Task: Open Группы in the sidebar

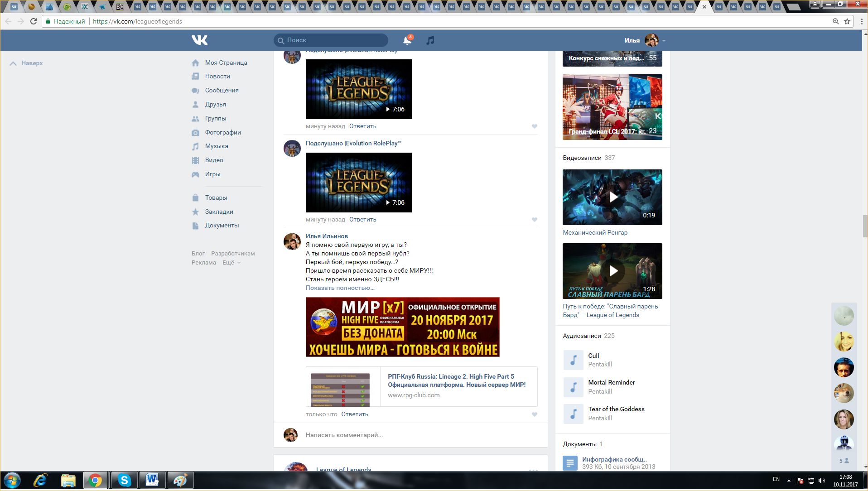Action: point(215,118)
